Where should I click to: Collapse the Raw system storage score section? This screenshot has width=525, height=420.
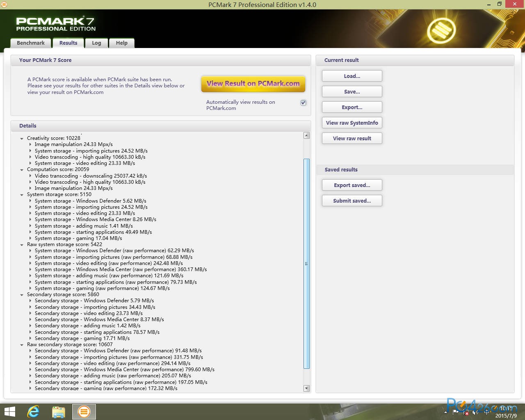pyautogui.click(x=22, y=245)
